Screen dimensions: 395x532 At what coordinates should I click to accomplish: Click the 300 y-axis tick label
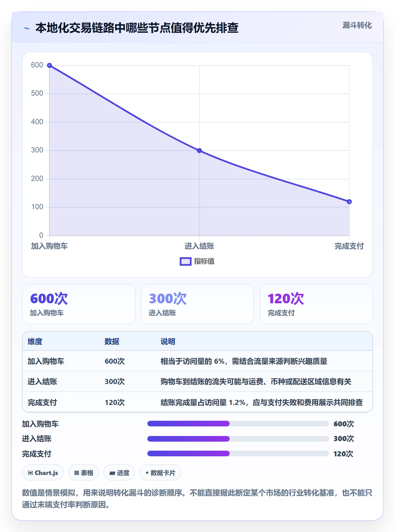click(37, 150)
